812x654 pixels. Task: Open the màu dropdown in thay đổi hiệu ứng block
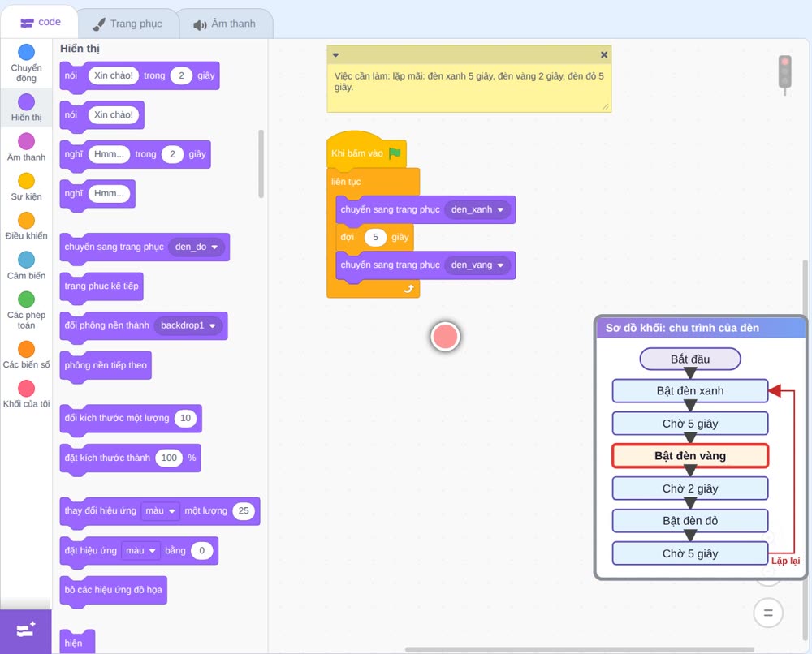point(160,510)
